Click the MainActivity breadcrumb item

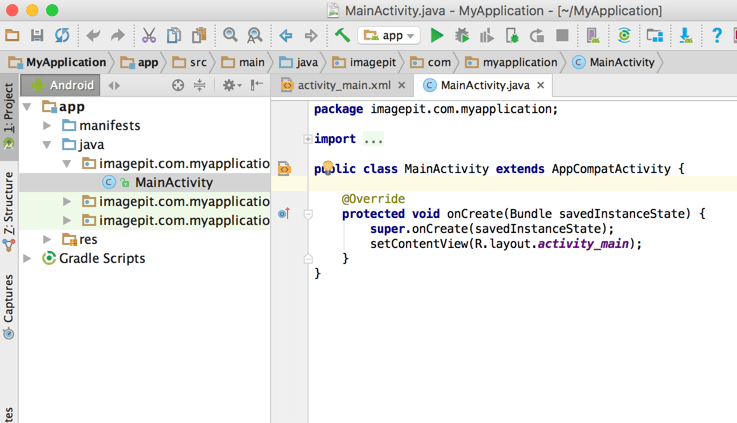point(613,62)
